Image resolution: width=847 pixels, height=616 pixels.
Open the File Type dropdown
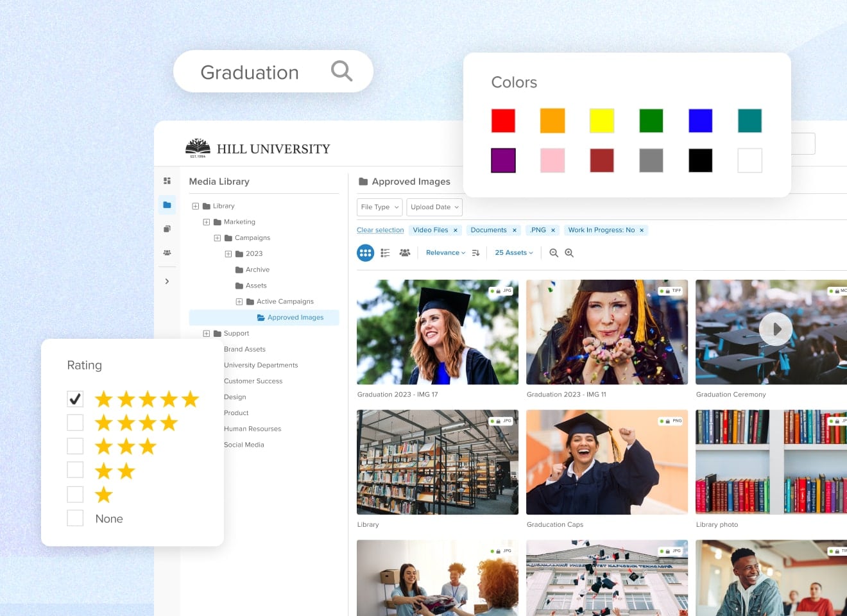coord(379,207)
